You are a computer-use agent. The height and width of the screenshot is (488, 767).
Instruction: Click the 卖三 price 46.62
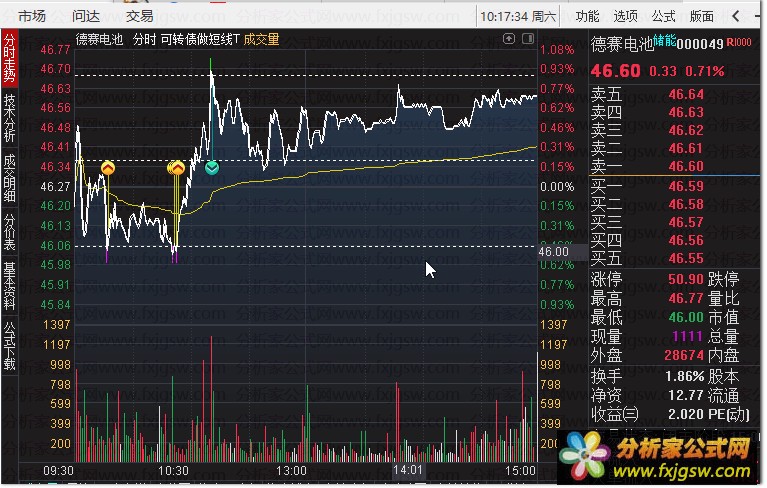pos(686,131)
